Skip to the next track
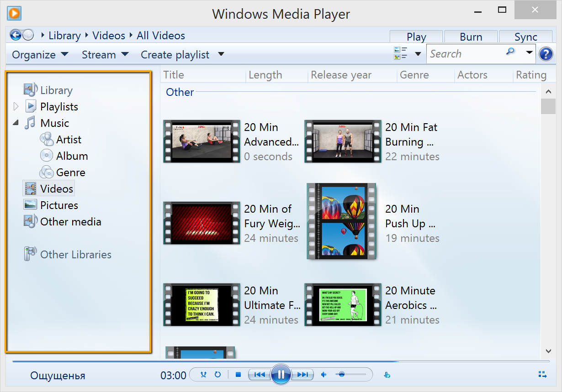This screenshot has width=562, height=392. point(302,375)
